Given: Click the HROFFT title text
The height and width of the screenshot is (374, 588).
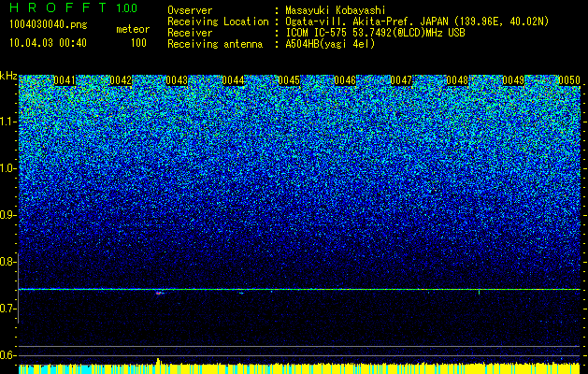Looking at the screenshot, I should click(x=59, y=7).
